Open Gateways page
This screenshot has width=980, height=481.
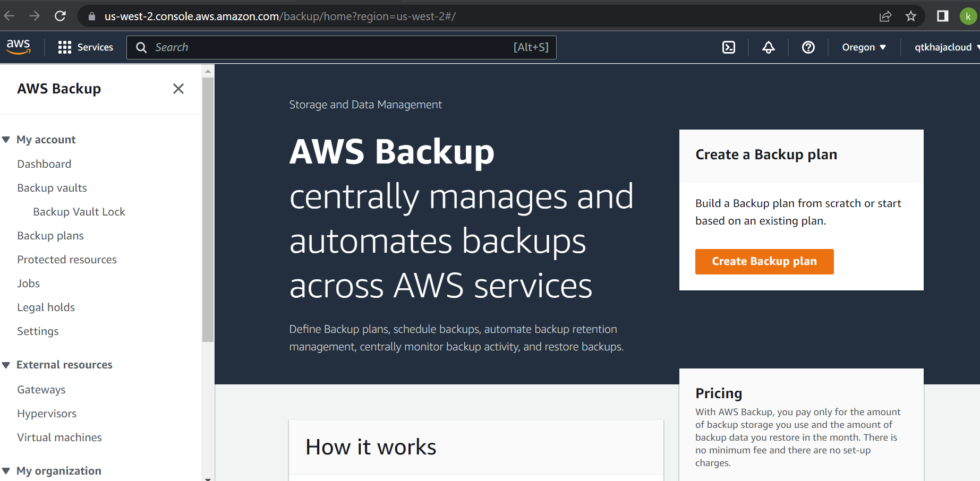tap(41, 390)
